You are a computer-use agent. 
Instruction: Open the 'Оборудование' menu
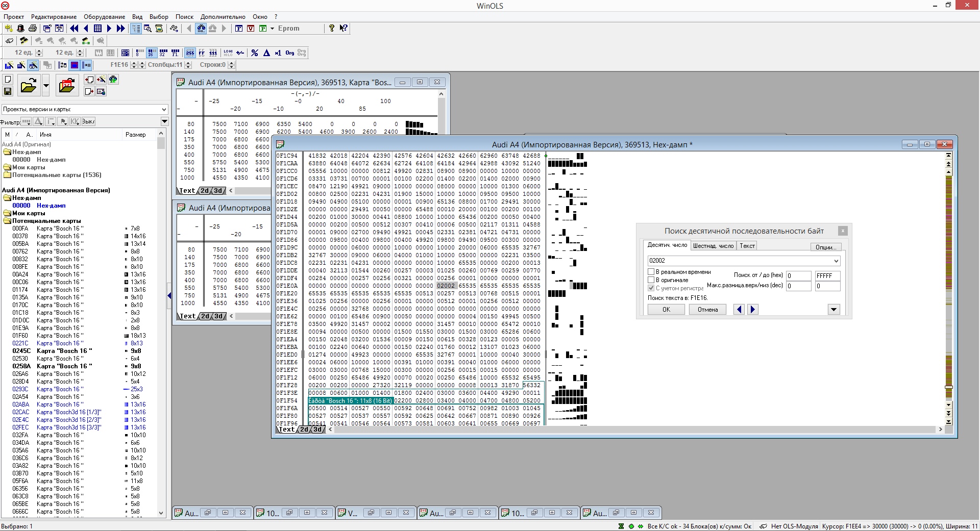[x=104, y=17]
